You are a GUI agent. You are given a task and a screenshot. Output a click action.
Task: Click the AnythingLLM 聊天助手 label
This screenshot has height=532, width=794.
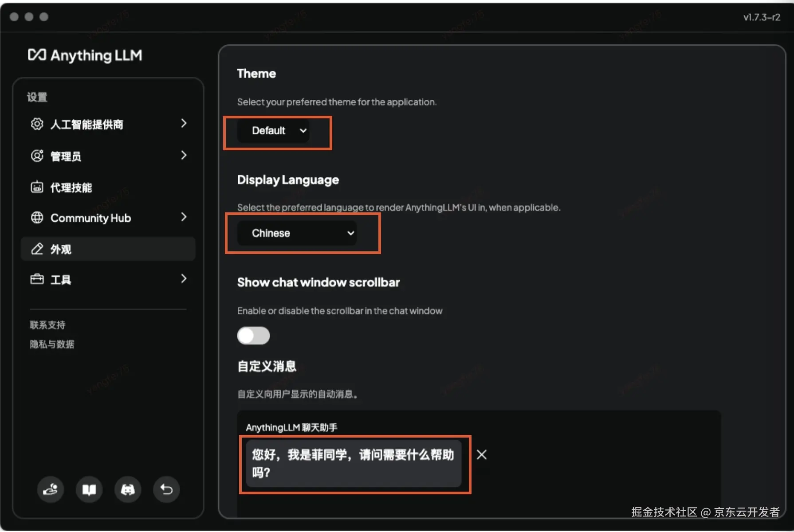[291, 427]
